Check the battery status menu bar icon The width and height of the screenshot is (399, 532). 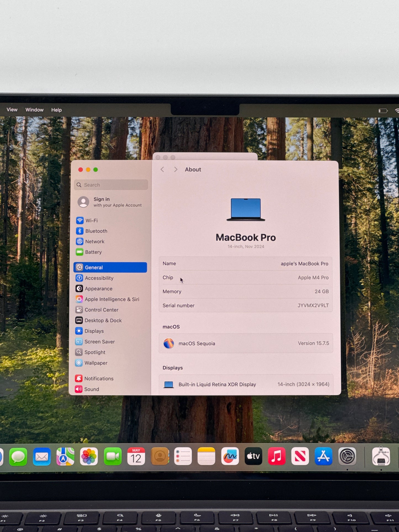pos(383,111)
